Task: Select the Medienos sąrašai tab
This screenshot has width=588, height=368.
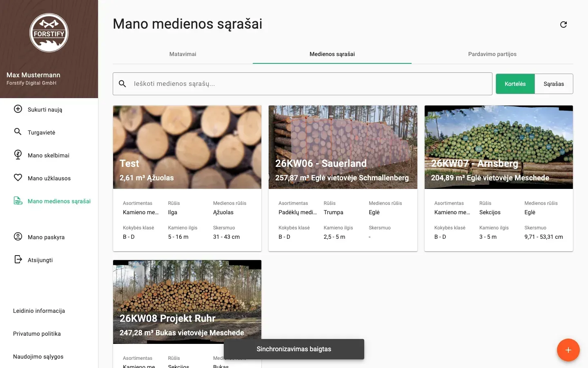Action: [332, 54]
